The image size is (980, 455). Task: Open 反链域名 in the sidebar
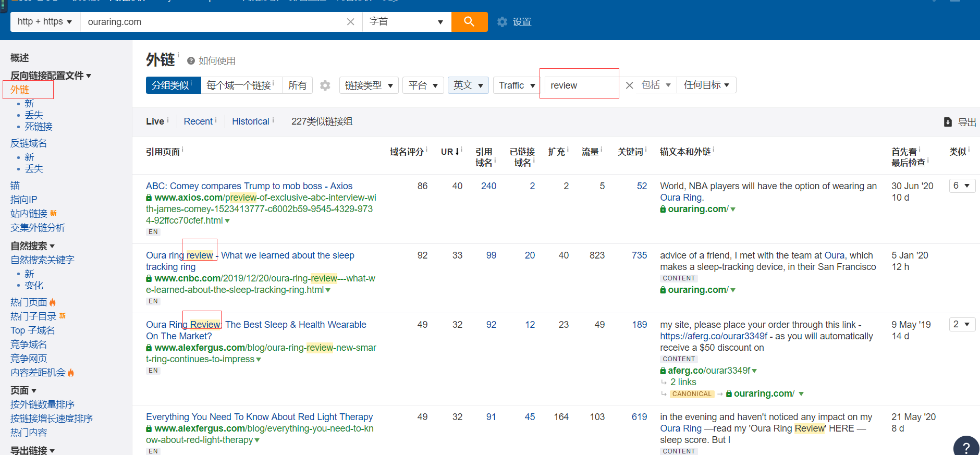29,143
